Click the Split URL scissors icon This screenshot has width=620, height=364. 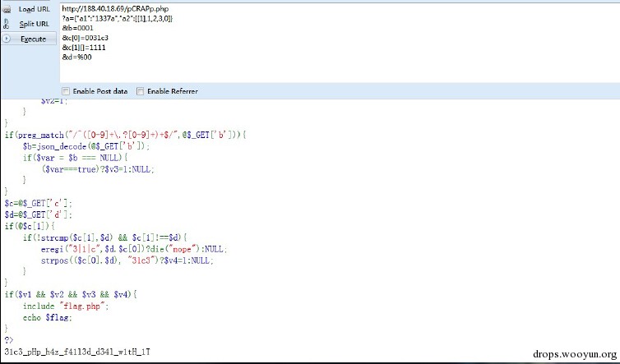tap(7, 24)
